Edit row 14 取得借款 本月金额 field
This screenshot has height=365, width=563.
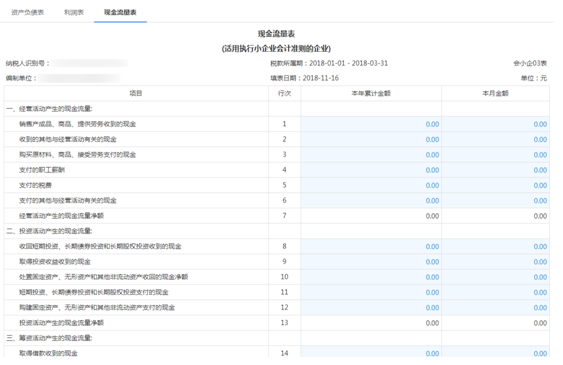click(x=495, y=352)
